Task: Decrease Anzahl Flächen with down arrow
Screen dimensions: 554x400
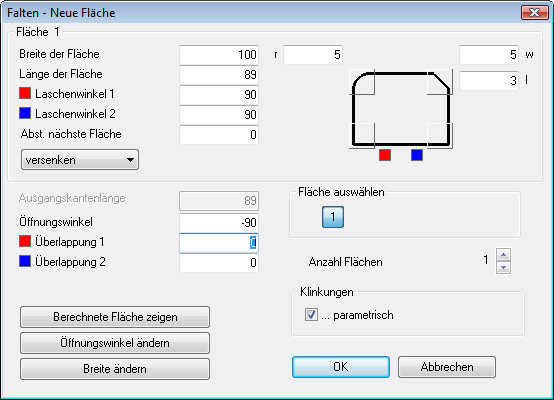Action: tap(503, 267)
